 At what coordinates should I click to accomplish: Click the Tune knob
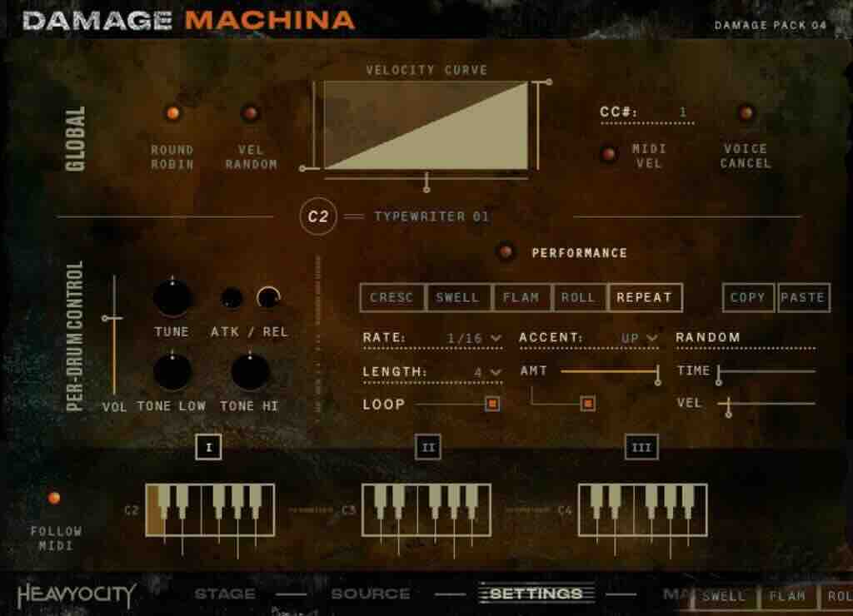point(172,297)
